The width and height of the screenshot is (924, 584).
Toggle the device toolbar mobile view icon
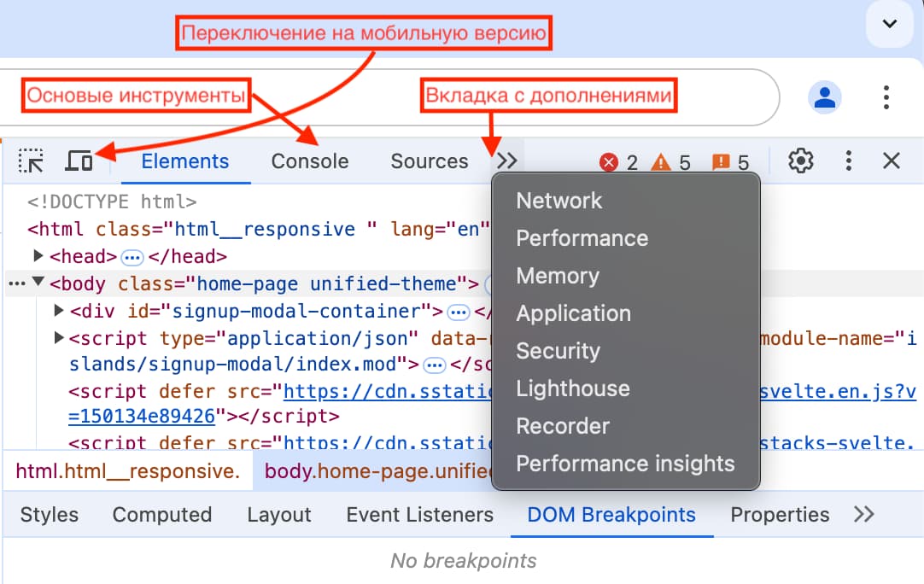79,161
